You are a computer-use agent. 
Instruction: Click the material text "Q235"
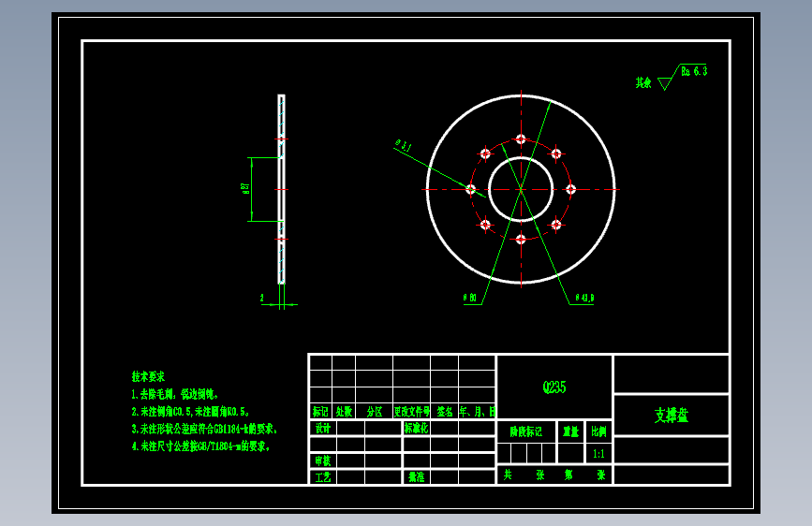click(554, 387)
